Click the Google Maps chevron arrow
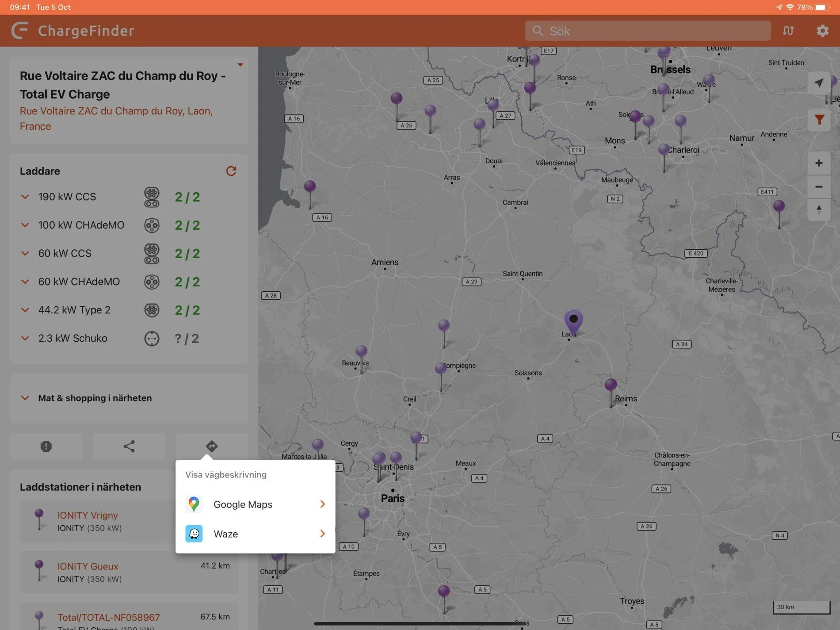 tap(322, 504)
